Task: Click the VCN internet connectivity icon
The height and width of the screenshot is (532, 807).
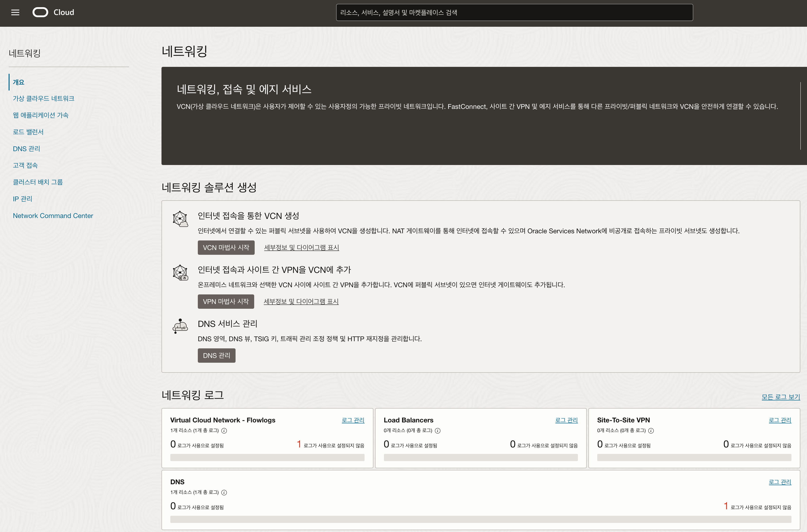Action: (x=180, y=219)
